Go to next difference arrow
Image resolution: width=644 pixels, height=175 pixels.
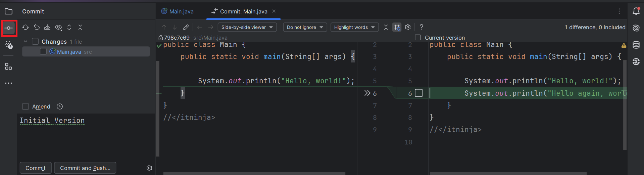click(175, 27)
